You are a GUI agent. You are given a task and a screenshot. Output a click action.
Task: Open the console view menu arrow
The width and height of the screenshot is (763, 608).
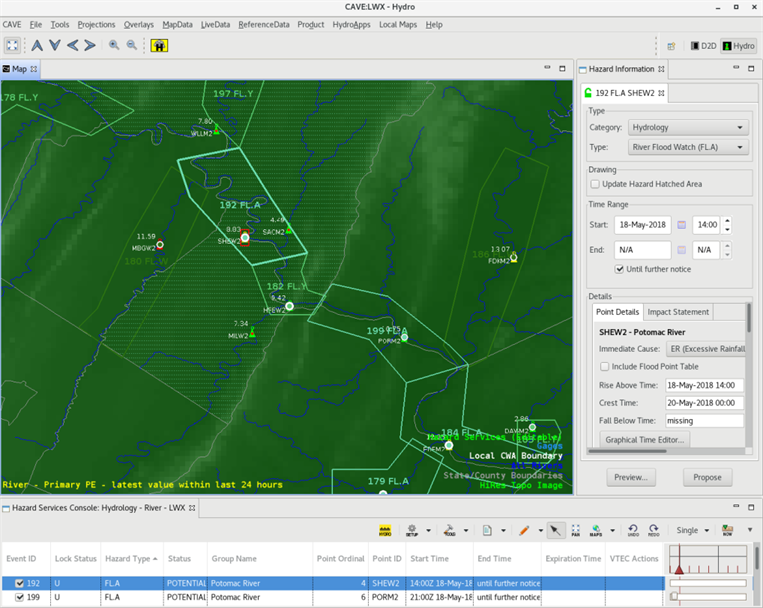click(750, 530)
